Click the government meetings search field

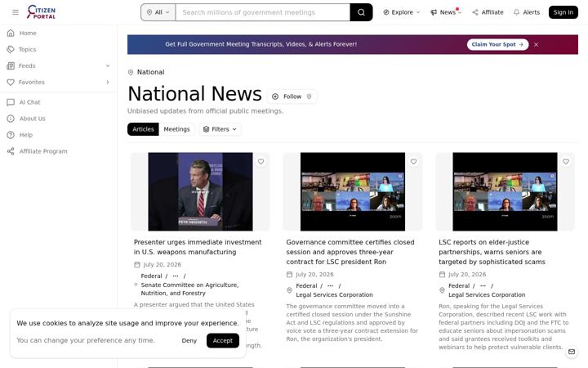[x=262, y=12]
